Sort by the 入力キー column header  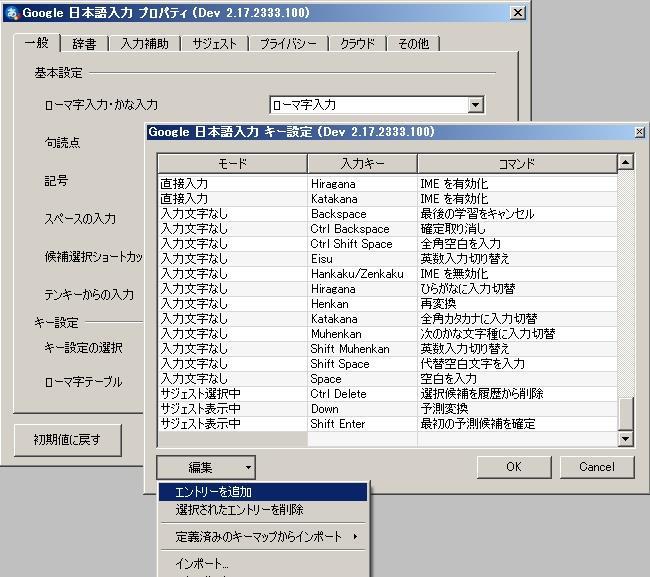pos(362,164)
